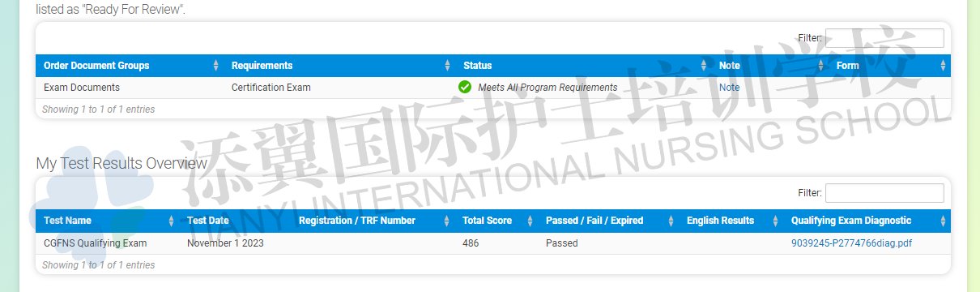Click the Passed result cell

pos(562,243)
